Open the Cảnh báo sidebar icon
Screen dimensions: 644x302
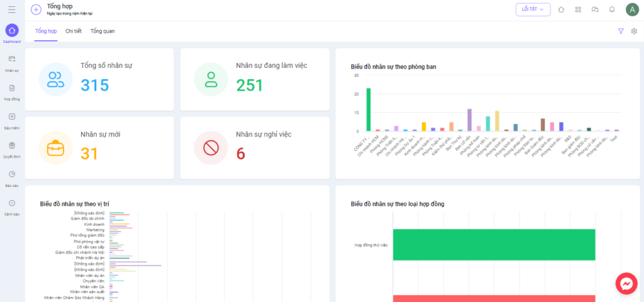(12, 203)
